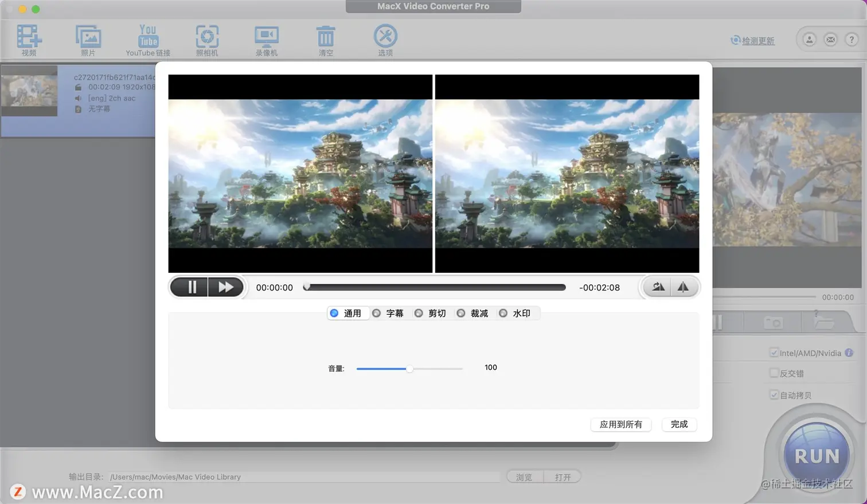This screenshot has width=867, height=504.
Task: Click the 完成 done button
Action: click(679, 424)
